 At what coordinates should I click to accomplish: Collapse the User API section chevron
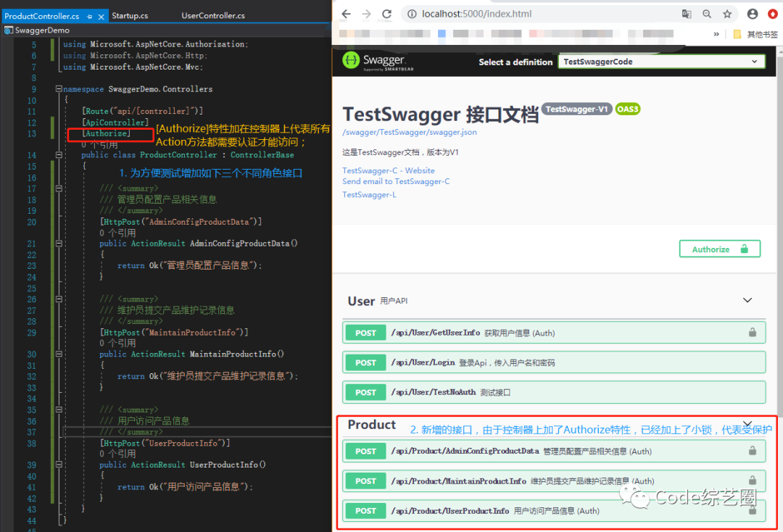[747, 300]
